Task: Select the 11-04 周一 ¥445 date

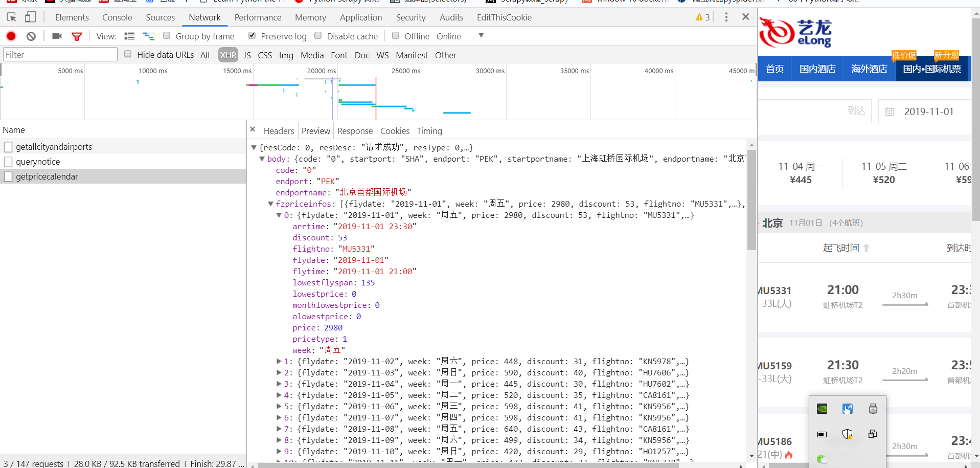Action: coord(801,173)
